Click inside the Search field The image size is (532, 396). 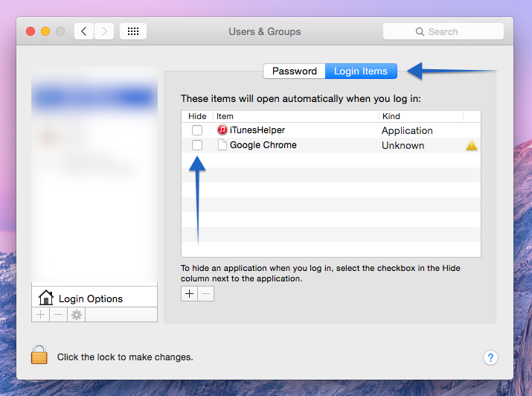tap(443, 31)
